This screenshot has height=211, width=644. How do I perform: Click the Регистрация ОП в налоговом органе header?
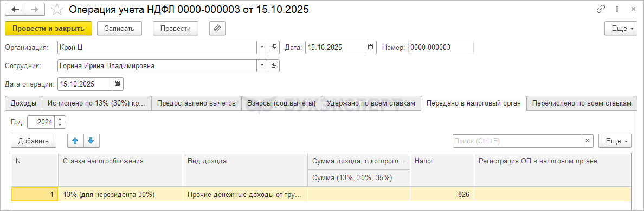(552, 170)
